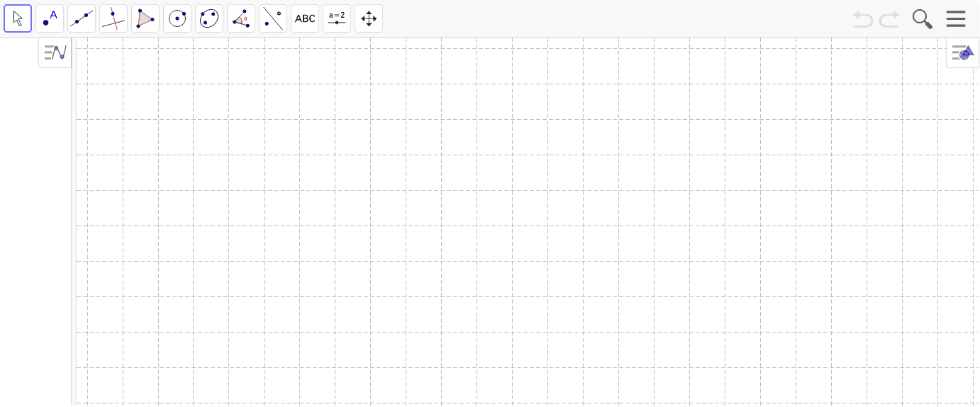The height and width of the screenshot is (407, 980).
Task: Open the search magnifier
Action: pos(922,19)
